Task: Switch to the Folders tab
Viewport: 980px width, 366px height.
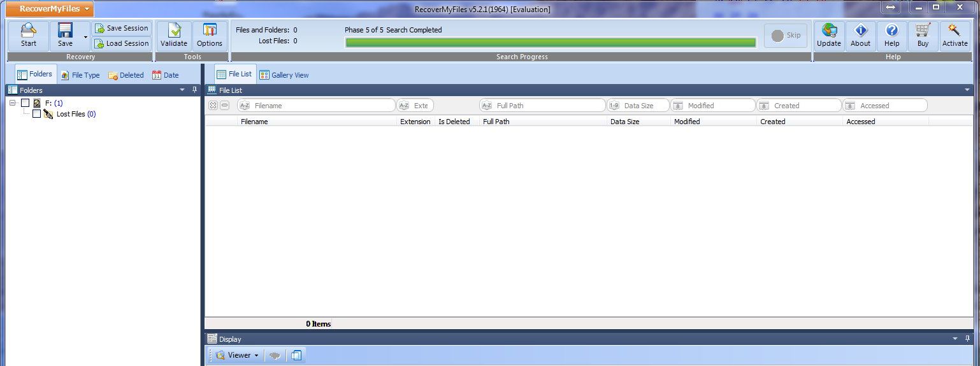Action: (x=34, y=74)
